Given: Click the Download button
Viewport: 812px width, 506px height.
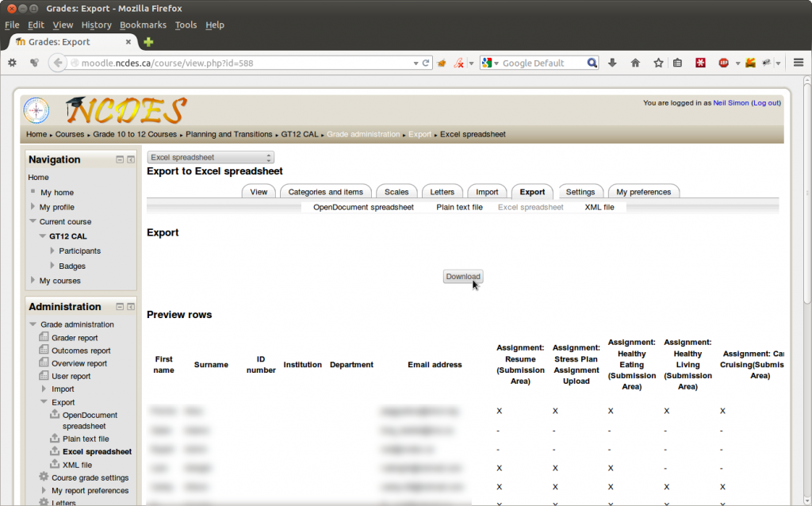Looking at the screenshot, I should [x=463, y=277].
